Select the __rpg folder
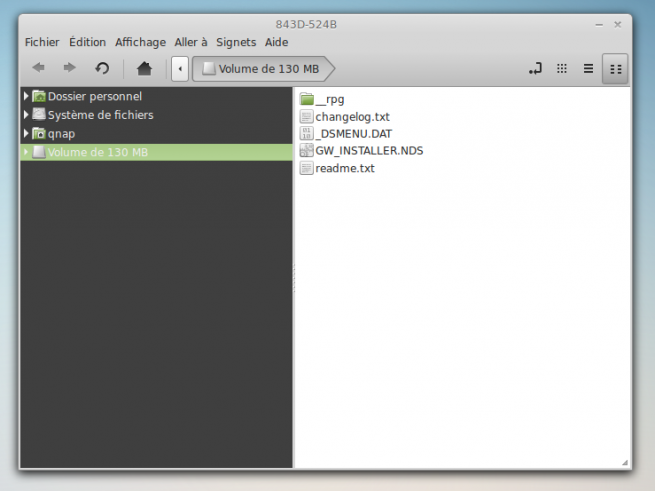Screen dimensions: 655x491 coord(329,99)
